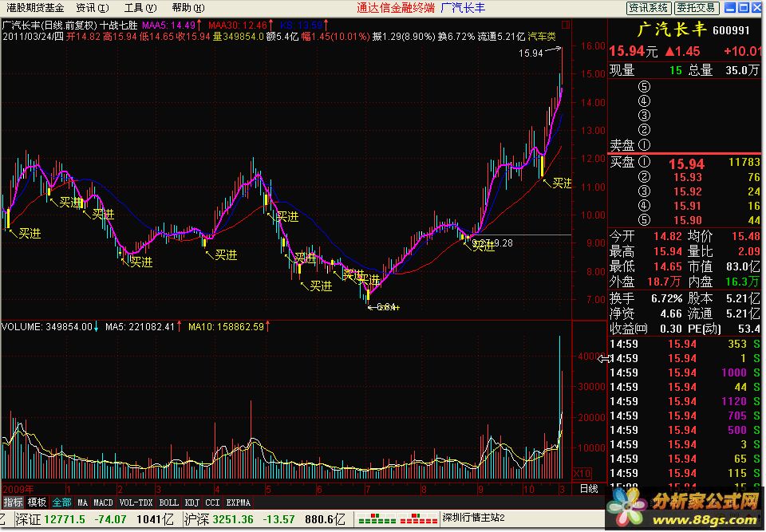Click the 深圳行情主站2 server label
766x532 pixels.
click(x=474, y=518)
